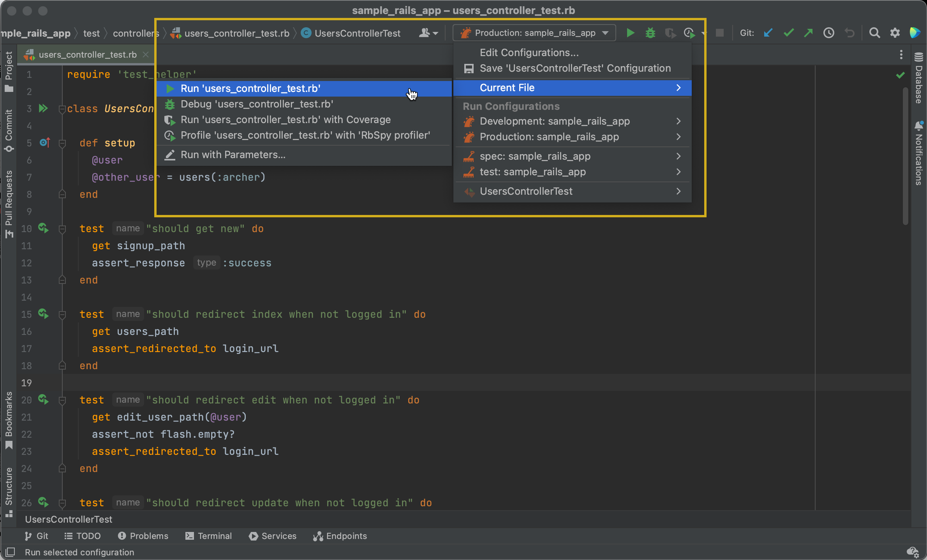Open the Services tool window
This screenshot has height=560, width=927.
coord(273,536)
